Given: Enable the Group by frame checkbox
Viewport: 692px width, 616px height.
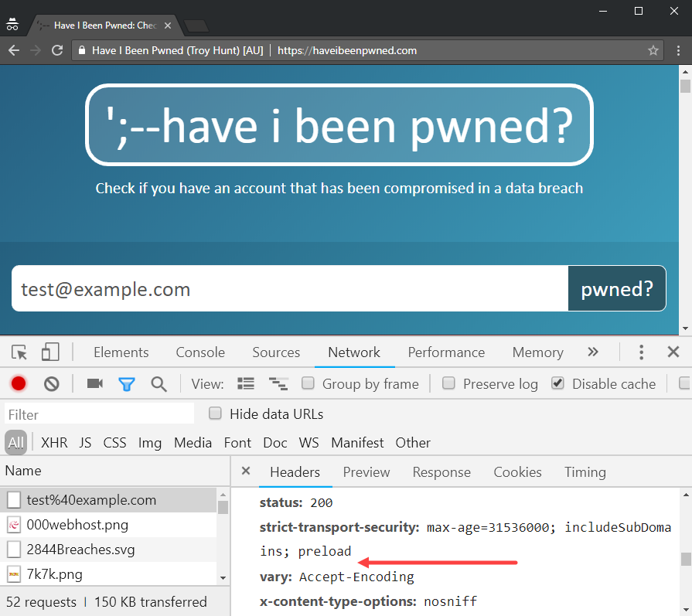Looking at the screenshot, I should coord(308,383).
